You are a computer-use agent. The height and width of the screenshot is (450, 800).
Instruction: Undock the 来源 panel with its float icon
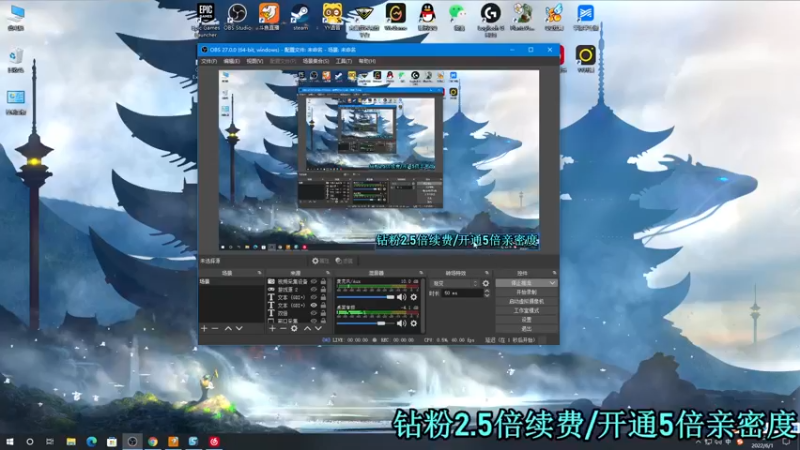328,273
